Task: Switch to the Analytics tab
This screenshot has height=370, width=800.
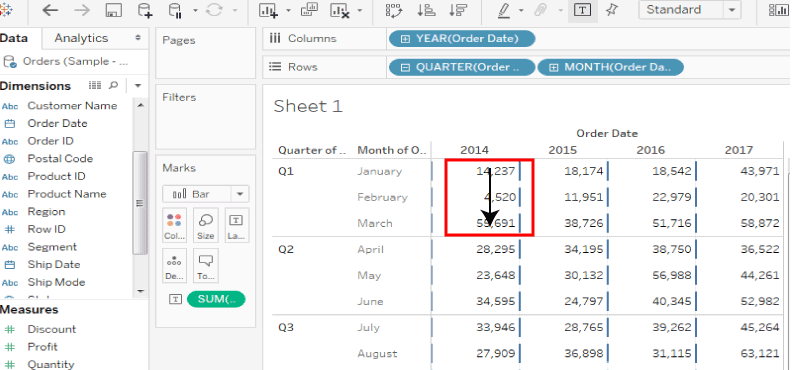Action: [82, 38]
